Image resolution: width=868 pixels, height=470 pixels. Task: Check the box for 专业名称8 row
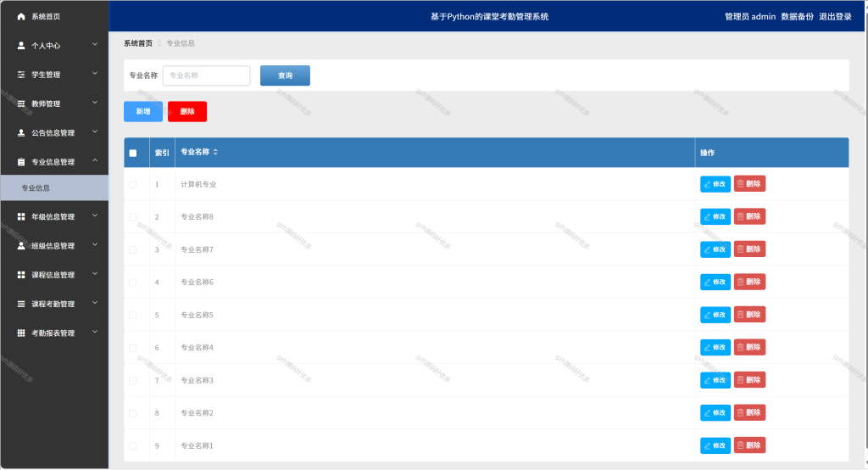(x=133, y=217)
